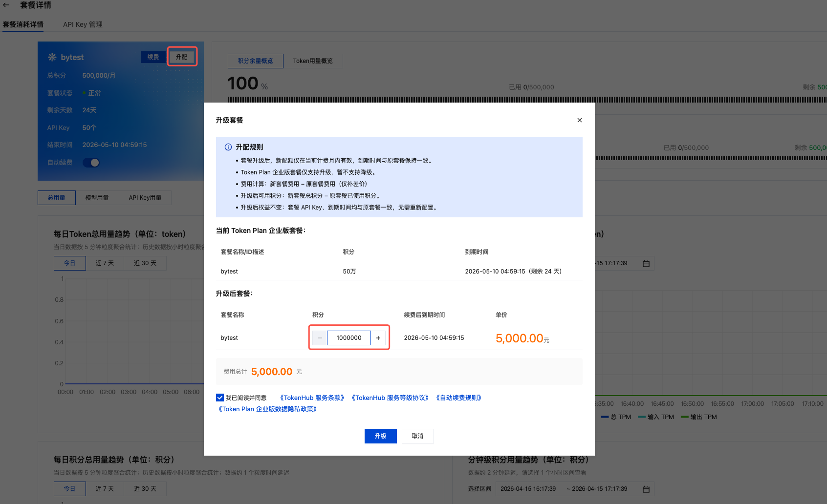
Task: Click the 500,000/月 总积分 value on the card
Action: click(99, 76)
